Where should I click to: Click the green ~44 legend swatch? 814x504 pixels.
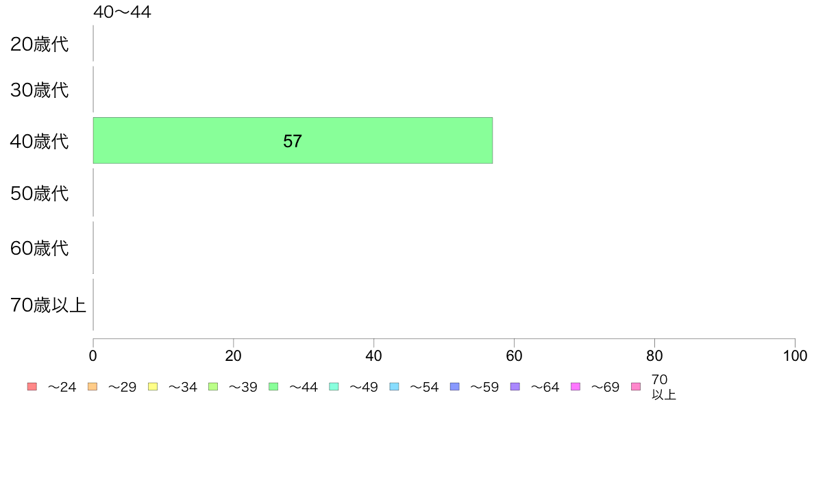click(x=273, y=387)
